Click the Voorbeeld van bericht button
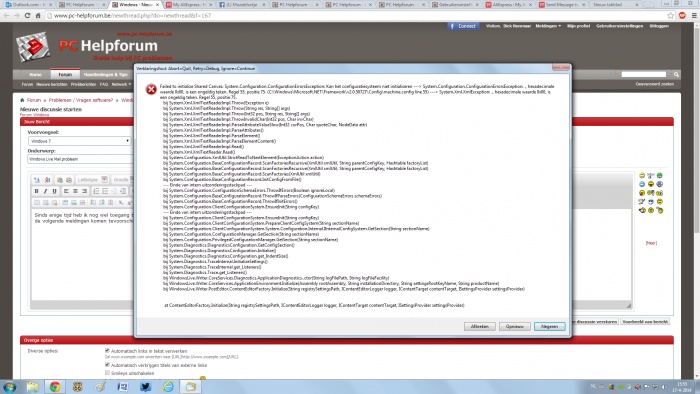 coord(645,321)
